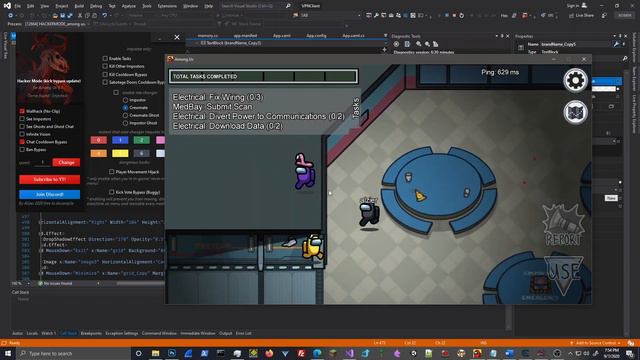Open Among Us taskbar icon

tap(477, 353)
